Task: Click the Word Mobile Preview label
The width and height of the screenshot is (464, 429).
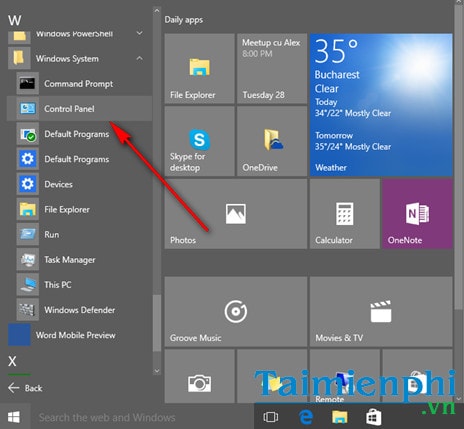Action: point(76,335)
